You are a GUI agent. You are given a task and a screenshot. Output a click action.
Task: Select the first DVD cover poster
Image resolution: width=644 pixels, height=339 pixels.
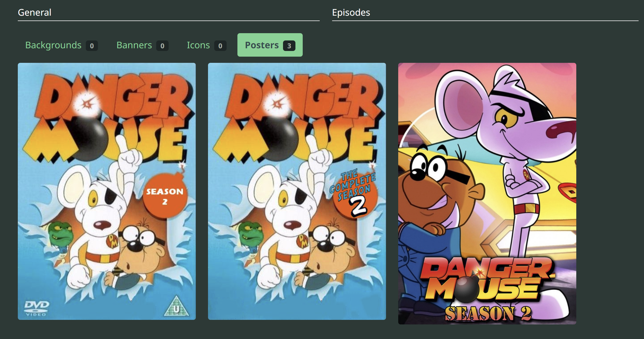coord(107,191)
